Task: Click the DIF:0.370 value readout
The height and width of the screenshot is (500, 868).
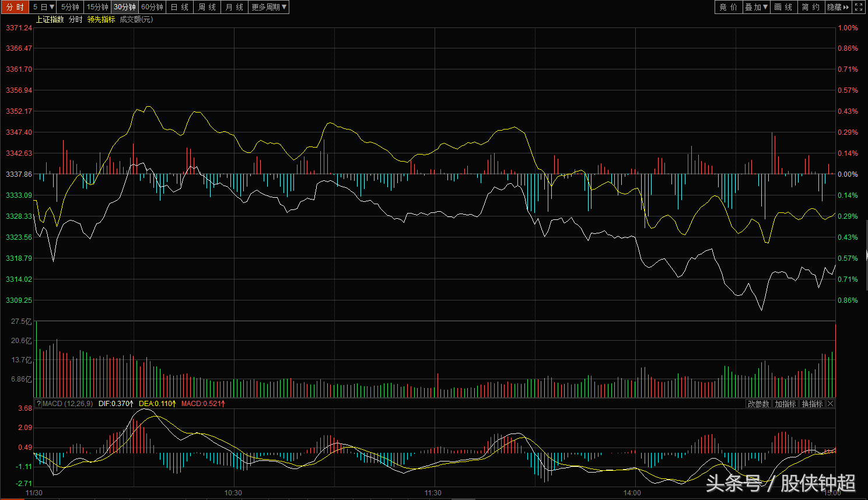Action: [116, 404]
